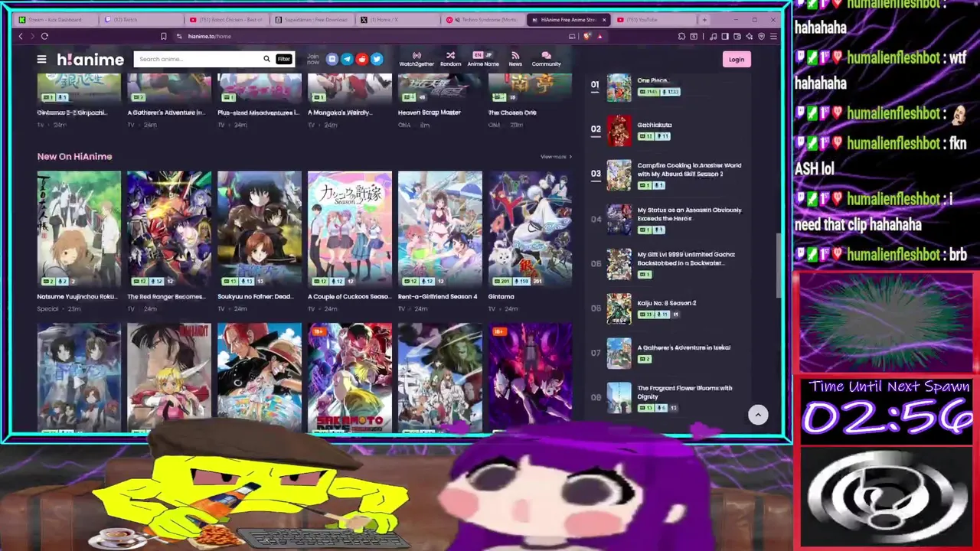Open The Fragrant Flower Blooms with Dignity entry
Viewport: 980px width, 551px height.
(x=684, y=392)
